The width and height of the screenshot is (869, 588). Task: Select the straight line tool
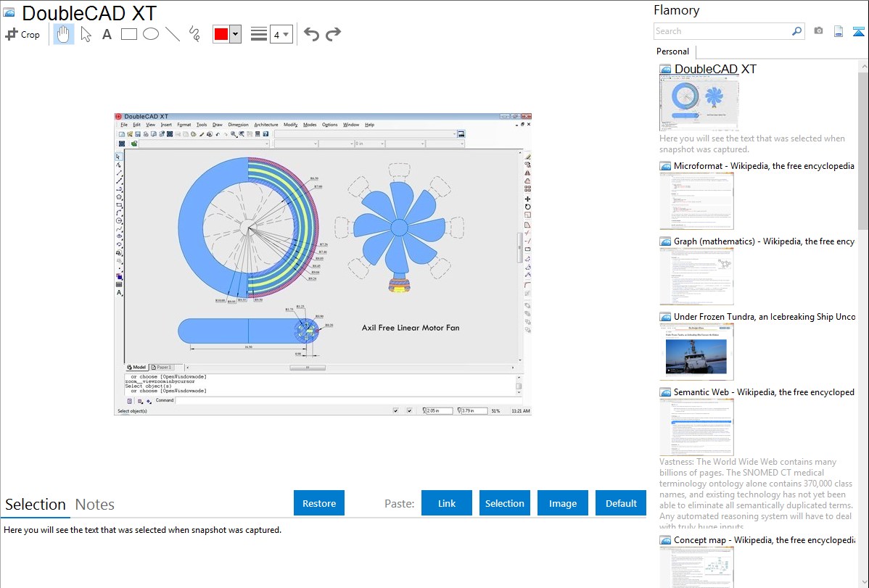[x=173, y=34]
